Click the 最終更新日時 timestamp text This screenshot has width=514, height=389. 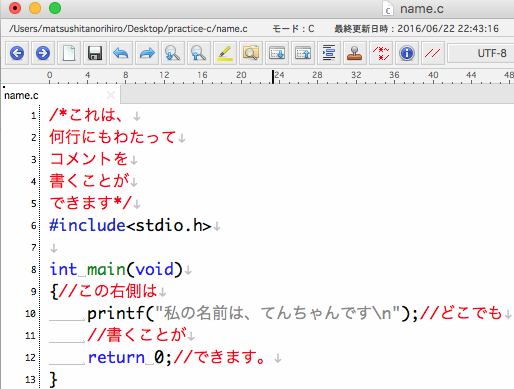416,29
